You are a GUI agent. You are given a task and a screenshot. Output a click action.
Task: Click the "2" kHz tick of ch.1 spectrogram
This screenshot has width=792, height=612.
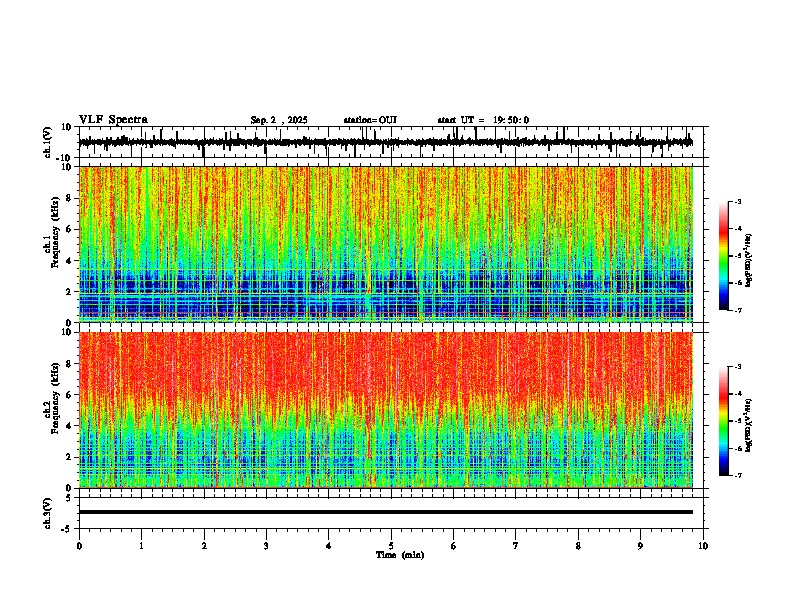71,291
